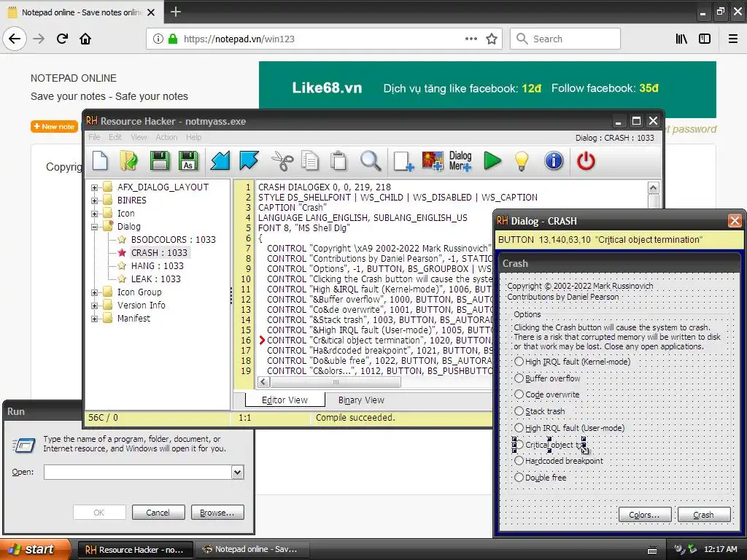Select the Critical object termination radio button

(x=519, y=444)
